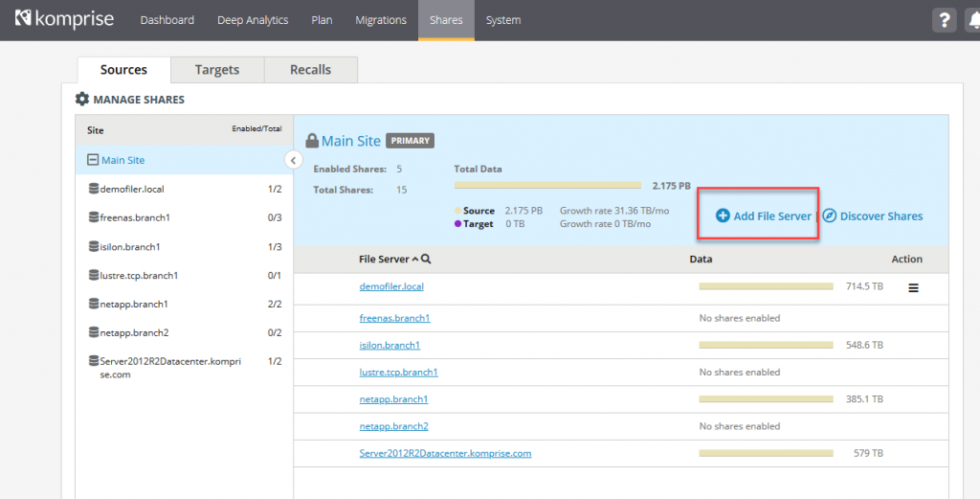Click the Enabled/Total column label
This screenshot has width=980, height=499.
tap(256, 128)
